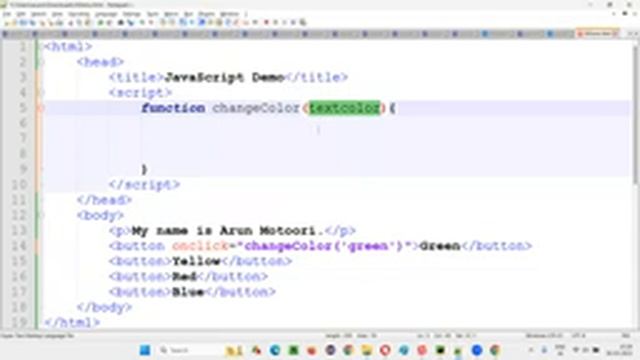Open the Settings menu
Image resolution: width=640 pixels, height=360 pixels.
pos(131,14)
